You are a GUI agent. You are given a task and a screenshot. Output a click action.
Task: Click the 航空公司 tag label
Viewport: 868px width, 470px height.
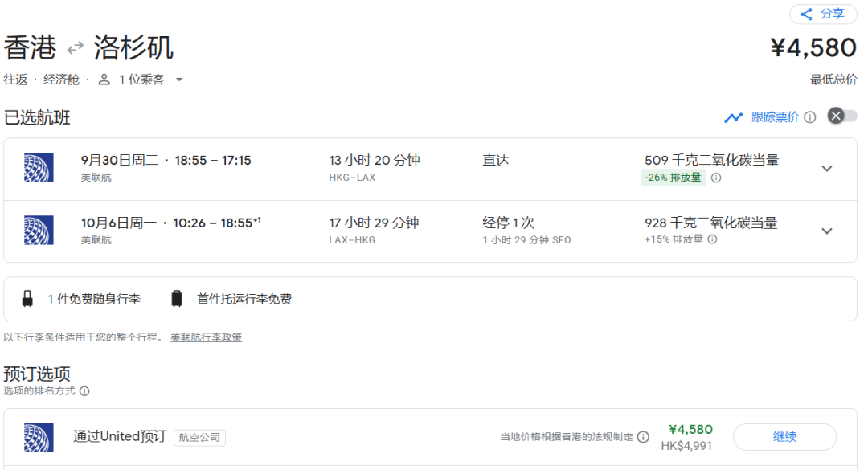pos(199,437)
